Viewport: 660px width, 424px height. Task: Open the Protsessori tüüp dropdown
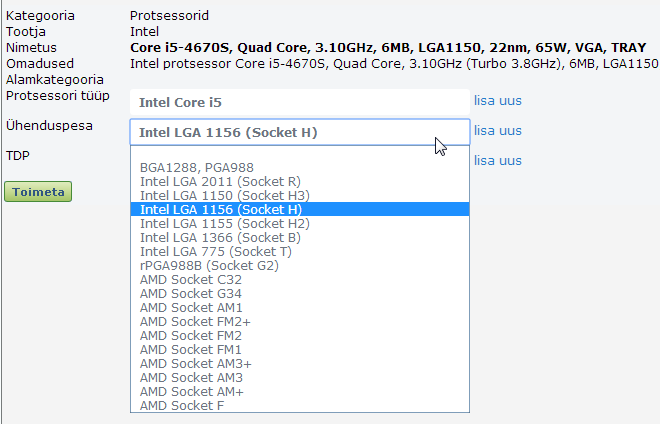pyautogui.click(x=300, y=102)
